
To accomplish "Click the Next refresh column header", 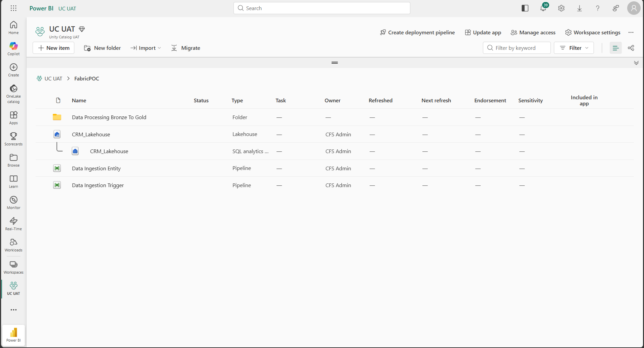I will pyautogui.click(x=436, y=100).
